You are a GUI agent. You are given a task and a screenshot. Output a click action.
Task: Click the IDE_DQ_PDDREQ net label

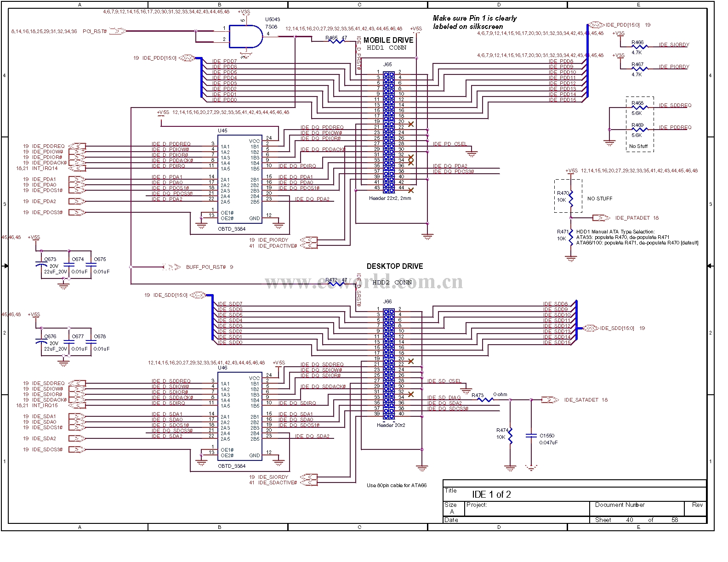(322, 127)
